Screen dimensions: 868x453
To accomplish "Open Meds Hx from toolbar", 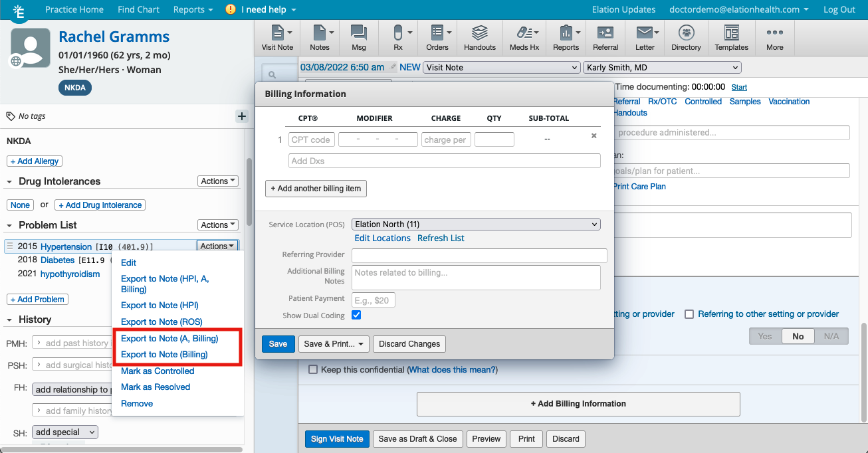I will tap(524, 38).
